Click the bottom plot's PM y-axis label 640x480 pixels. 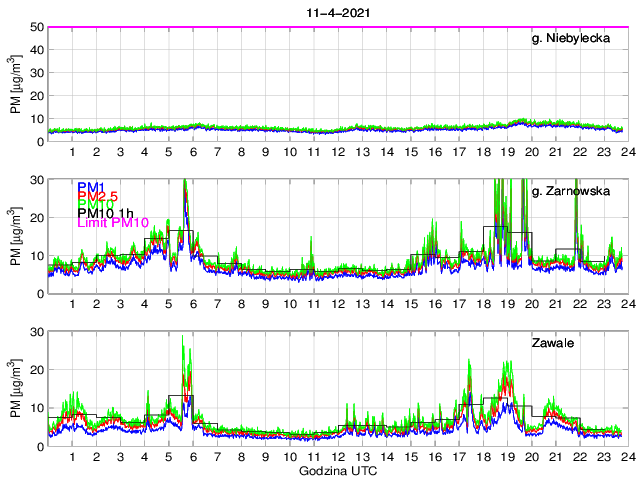15,389
